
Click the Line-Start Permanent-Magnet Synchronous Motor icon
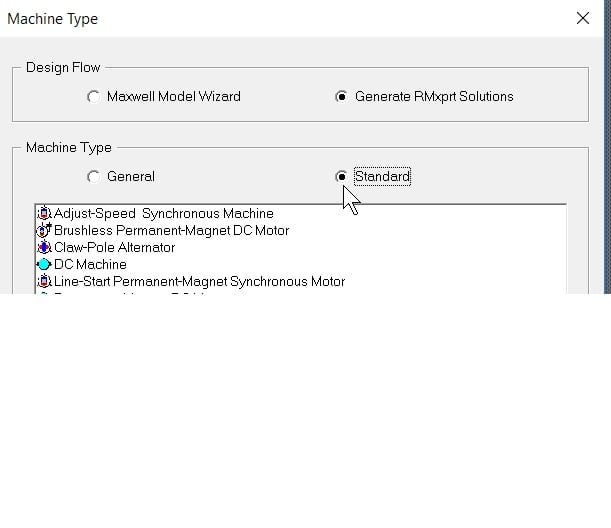point(44,281)
